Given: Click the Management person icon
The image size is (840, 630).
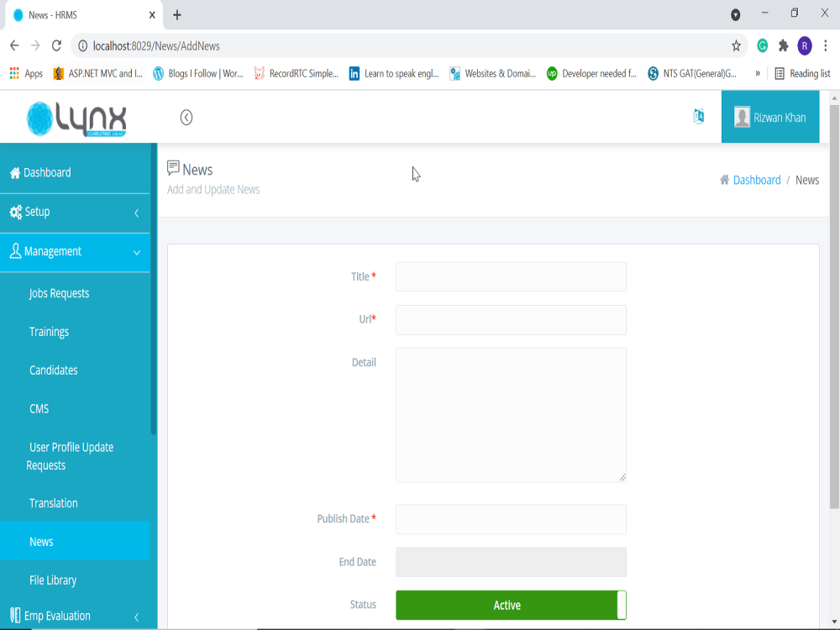Looking at the screenshot, I should (x=15, y=250).
